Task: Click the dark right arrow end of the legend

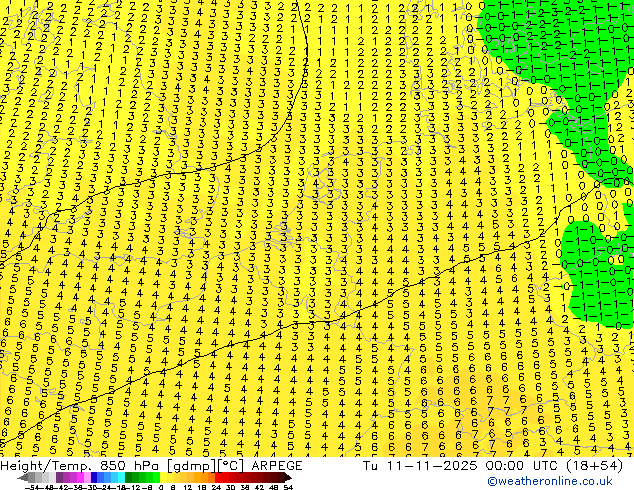Action: [288, 478]
